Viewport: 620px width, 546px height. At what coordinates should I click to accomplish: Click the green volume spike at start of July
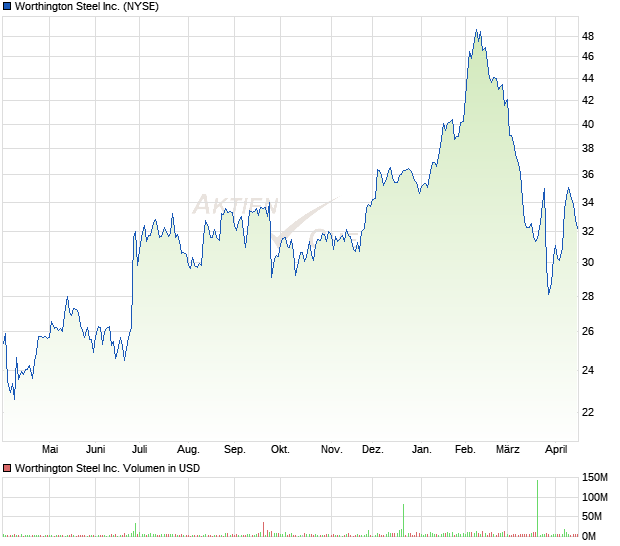click(135, 530)
